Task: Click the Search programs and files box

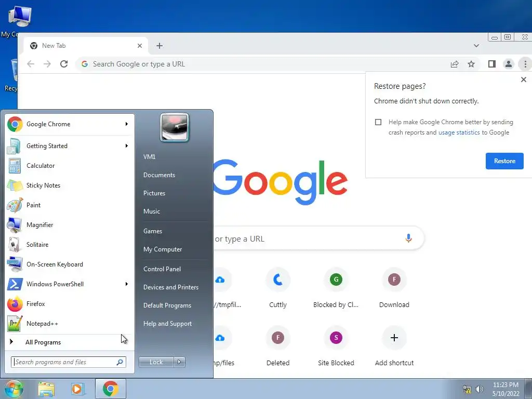Action: point(69,362)
